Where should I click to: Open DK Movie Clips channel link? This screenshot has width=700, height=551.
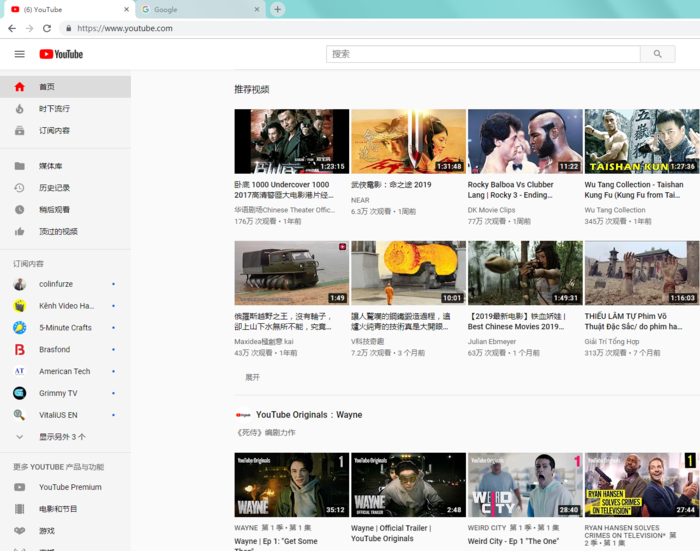(x=492, y=210)
